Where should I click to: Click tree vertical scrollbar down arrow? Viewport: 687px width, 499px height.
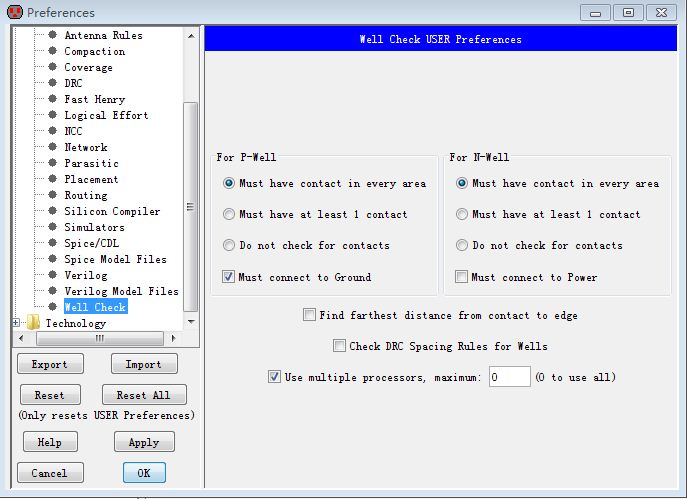point(191,322)
